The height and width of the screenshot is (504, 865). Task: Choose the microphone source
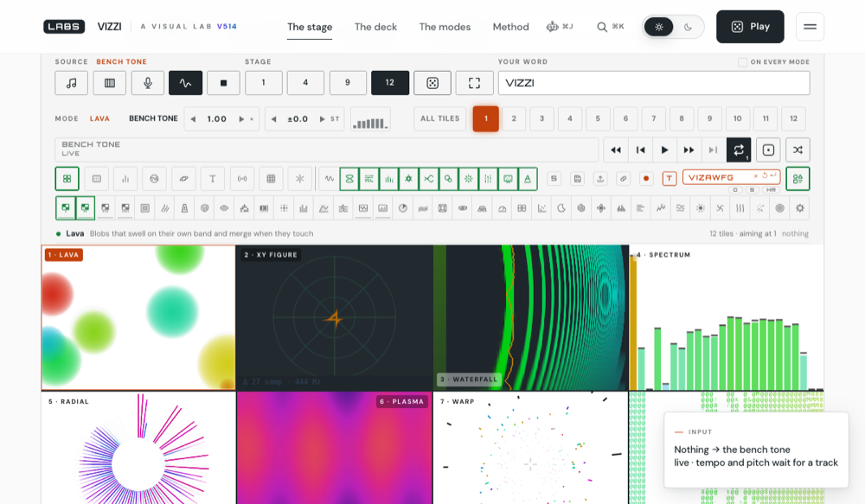coord(147,83)
